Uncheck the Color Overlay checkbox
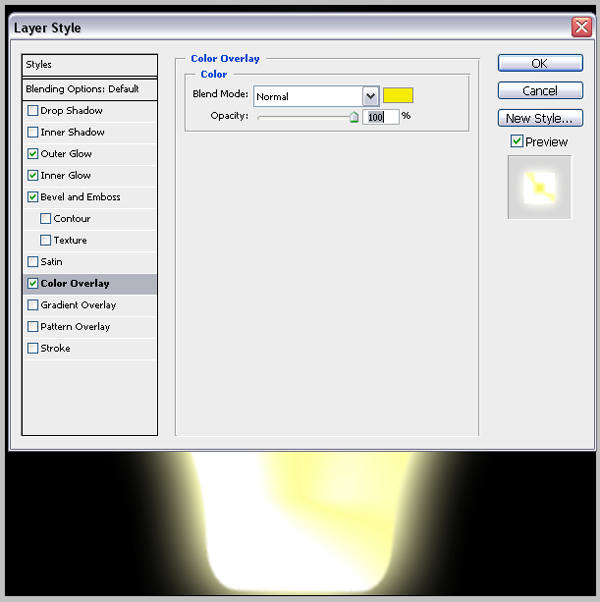600x602 pixels. click(x=33, y=283)
